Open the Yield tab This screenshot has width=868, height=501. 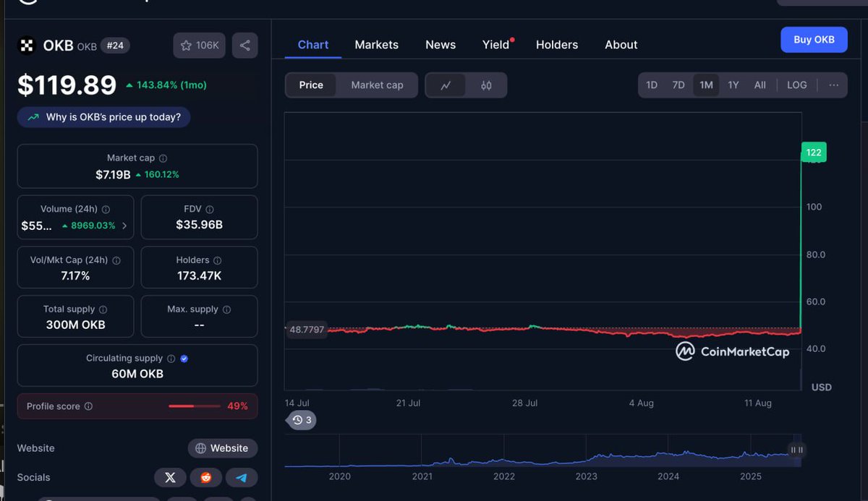coord(496,45)
